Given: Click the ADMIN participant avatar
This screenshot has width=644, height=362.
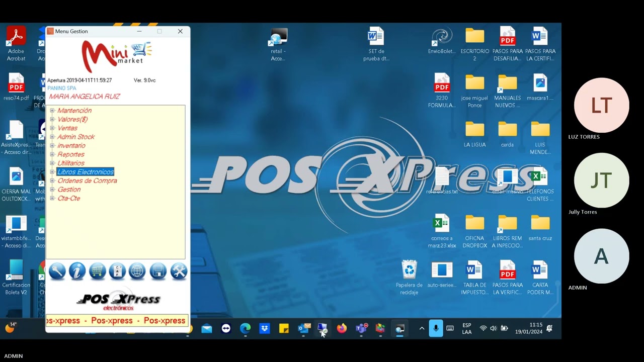Looking at the screenshot, I should click(601, 256).
